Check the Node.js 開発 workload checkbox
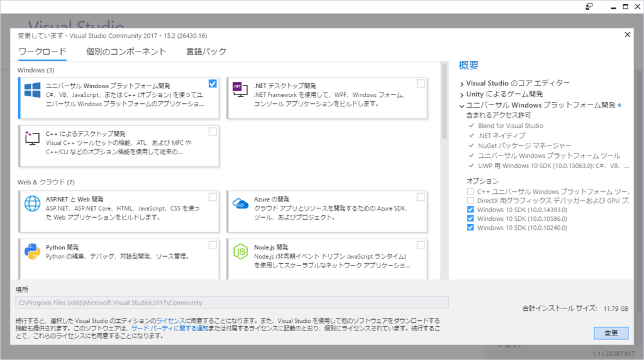644x360 pixels. 421,245
